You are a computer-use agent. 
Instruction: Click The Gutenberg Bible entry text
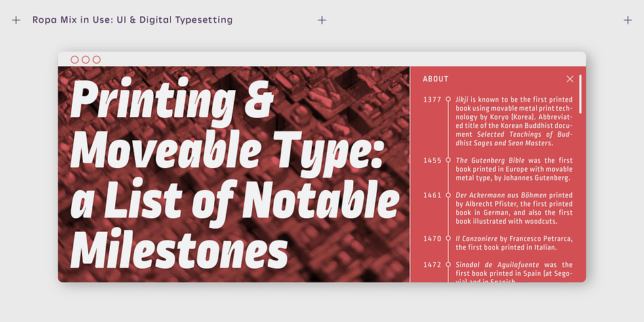514,169
